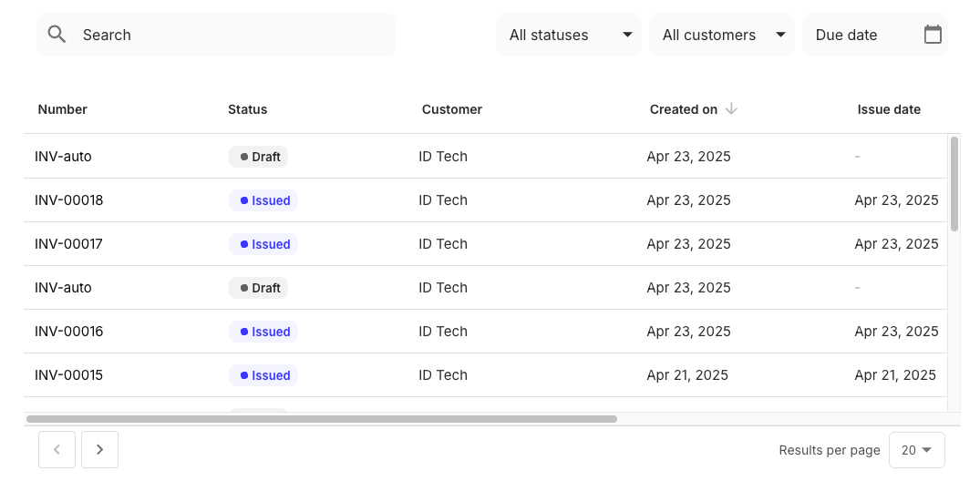Click the Draft badge on first row
The image size is (980, 481).
coord(259,157)
